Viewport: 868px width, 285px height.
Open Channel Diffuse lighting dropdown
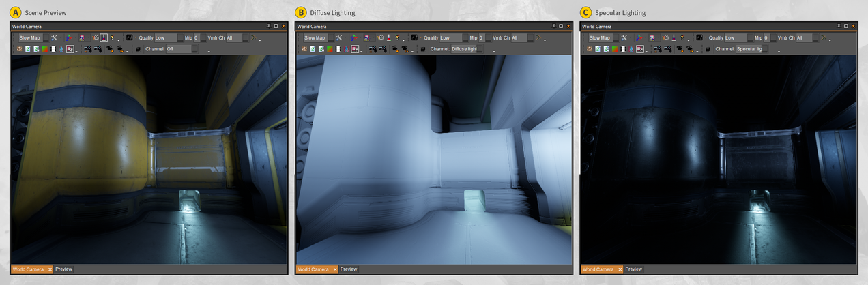(x=467, y=49)
